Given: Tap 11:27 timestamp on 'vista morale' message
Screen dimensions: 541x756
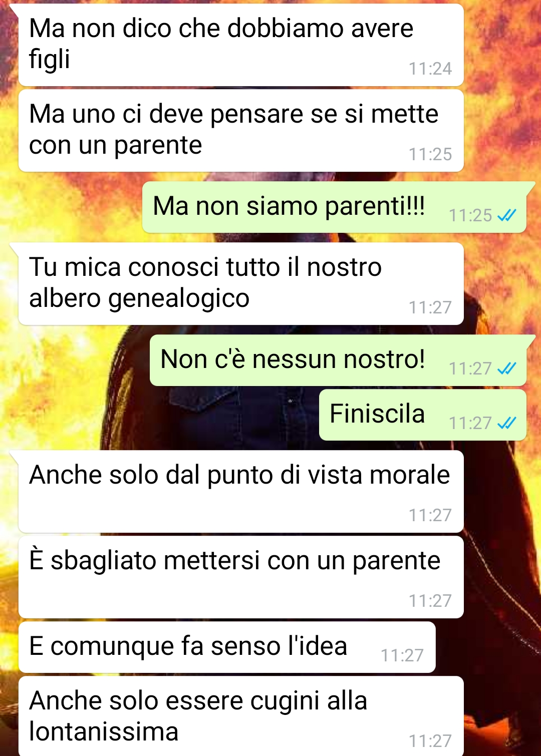Looking at the screenshot, I should tap(430, 515).
